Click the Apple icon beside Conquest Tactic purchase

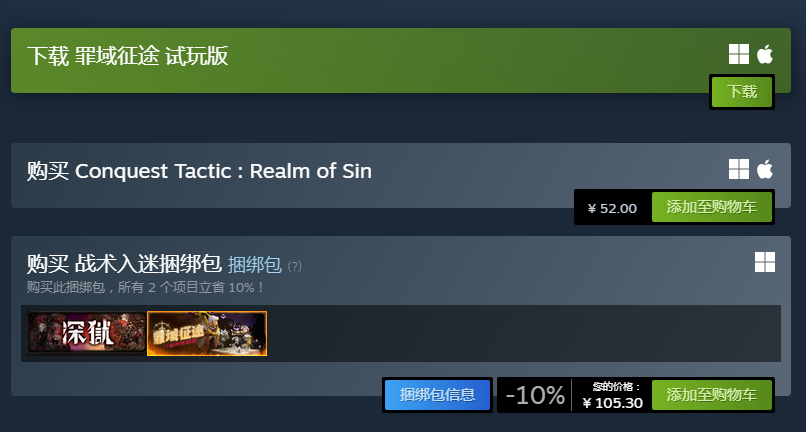pyautogui.click(x=765, y=169)
